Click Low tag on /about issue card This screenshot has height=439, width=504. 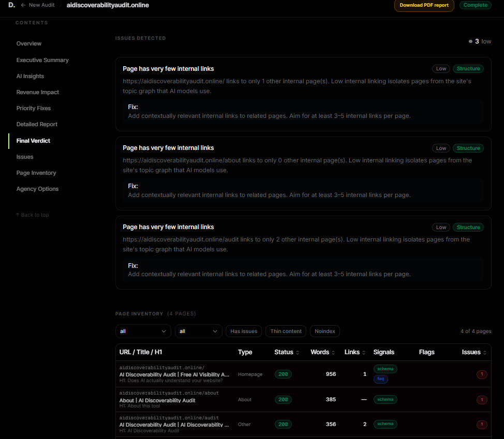tap(441, 148)
